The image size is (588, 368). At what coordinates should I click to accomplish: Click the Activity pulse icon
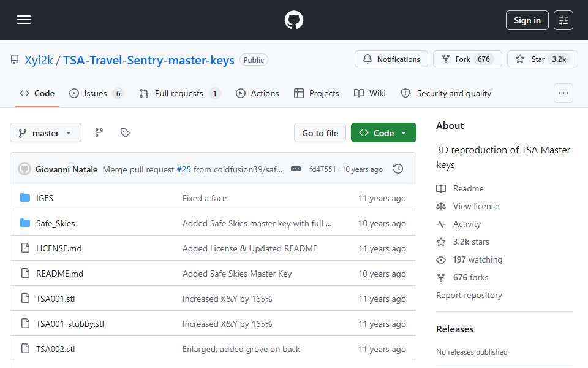click(441, 224)
